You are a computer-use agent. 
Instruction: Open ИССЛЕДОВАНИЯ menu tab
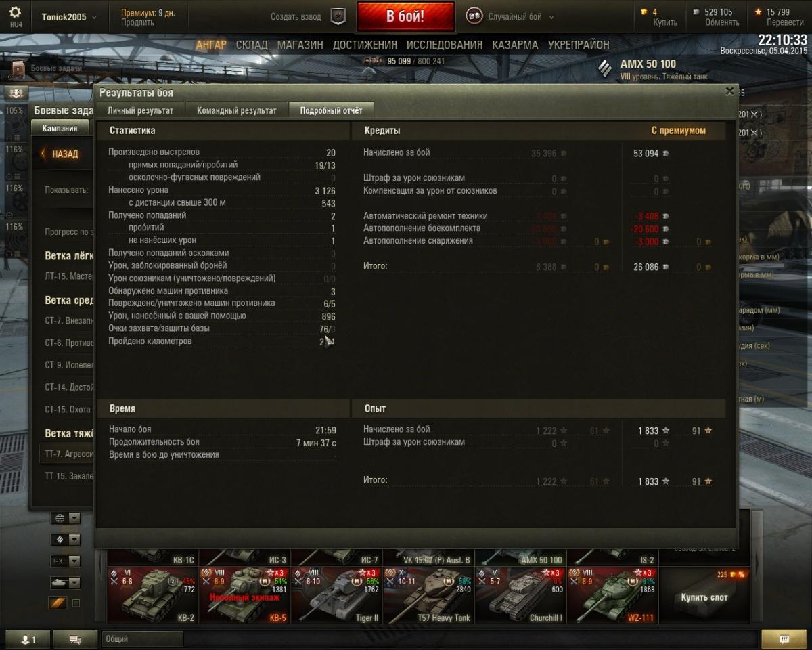pyautogui.click(x=445, y=45)
